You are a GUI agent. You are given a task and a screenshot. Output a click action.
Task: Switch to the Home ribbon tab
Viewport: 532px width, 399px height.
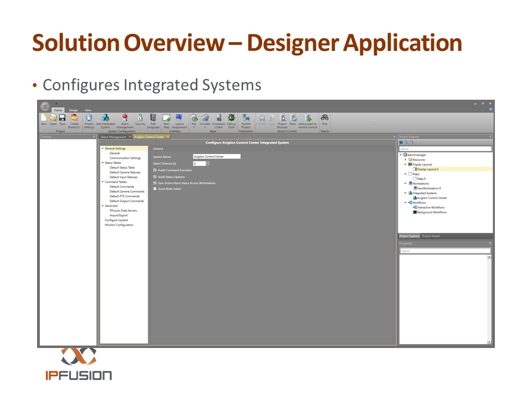[x=58, y=110]
